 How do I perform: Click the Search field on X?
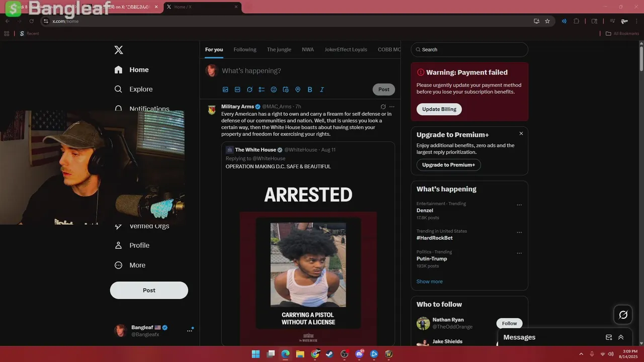(x=469, y=49)
